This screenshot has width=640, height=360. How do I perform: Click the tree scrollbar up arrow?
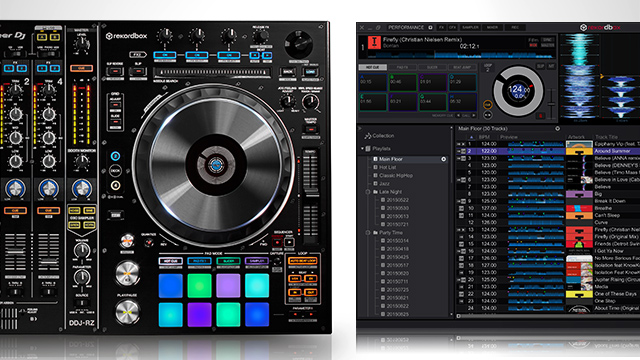[x=451, y=128]
